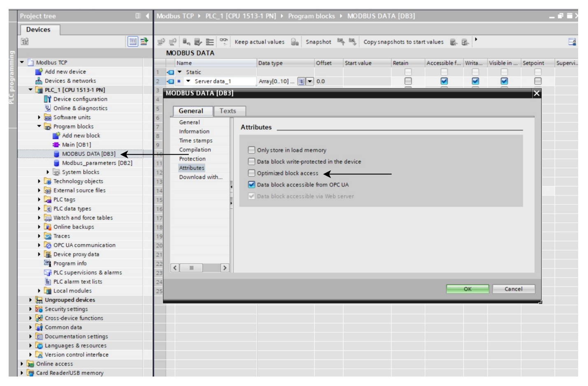Expand the Watch and force tables folder
Screen dimensions: 588x386
(x=39, y=218)
